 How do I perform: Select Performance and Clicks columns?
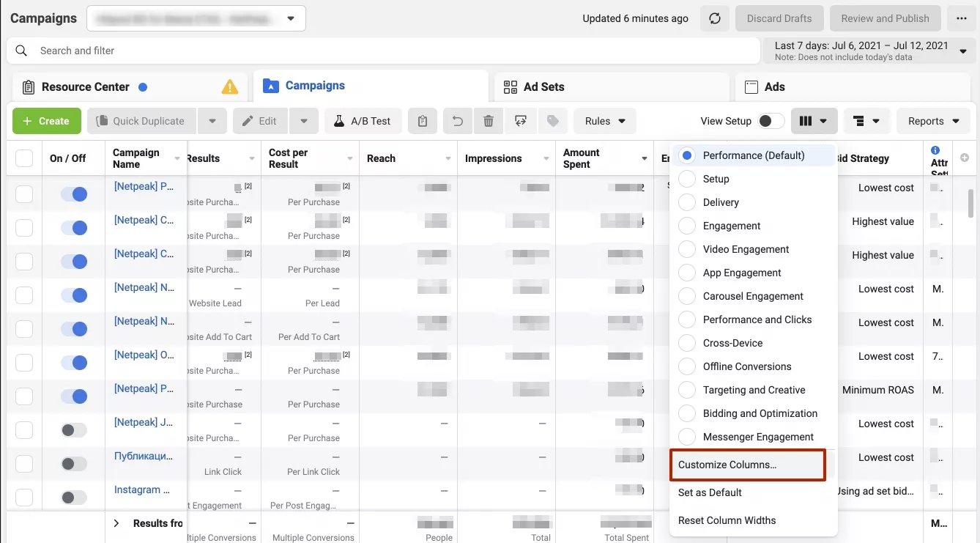[x=754, y=319]
